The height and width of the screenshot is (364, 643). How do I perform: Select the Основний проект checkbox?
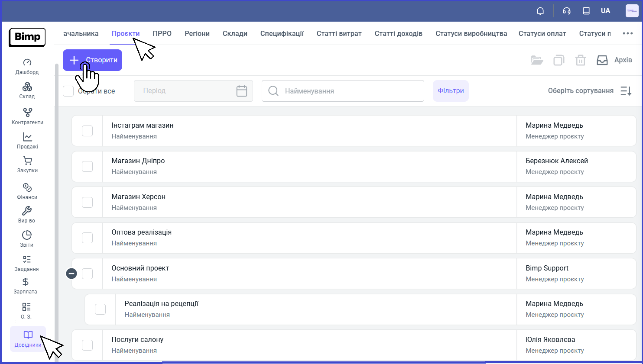pyautogui.click(x=88, y=274)
